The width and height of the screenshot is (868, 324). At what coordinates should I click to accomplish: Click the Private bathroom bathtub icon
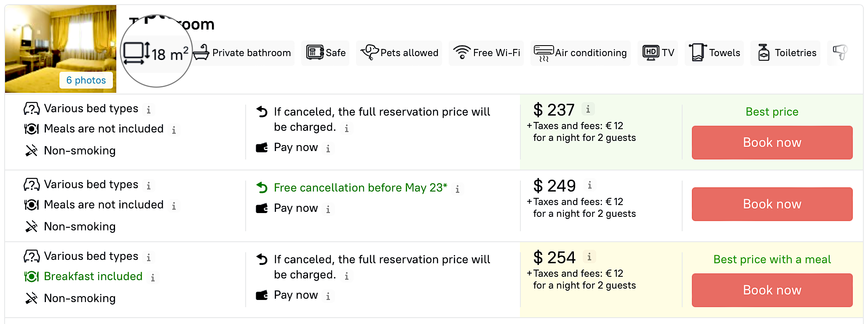(x=201, y=53)
